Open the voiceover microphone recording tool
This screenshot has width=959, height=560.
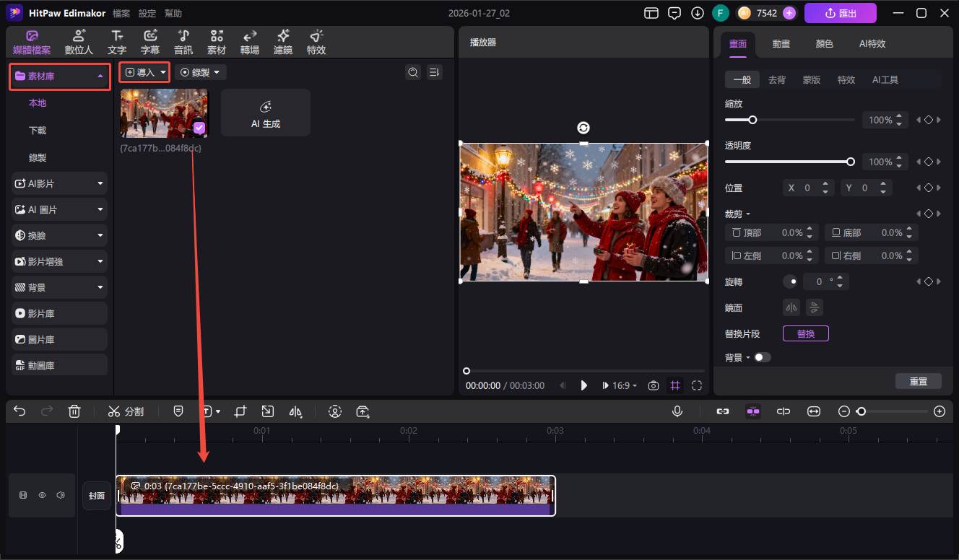coord(677,411)
